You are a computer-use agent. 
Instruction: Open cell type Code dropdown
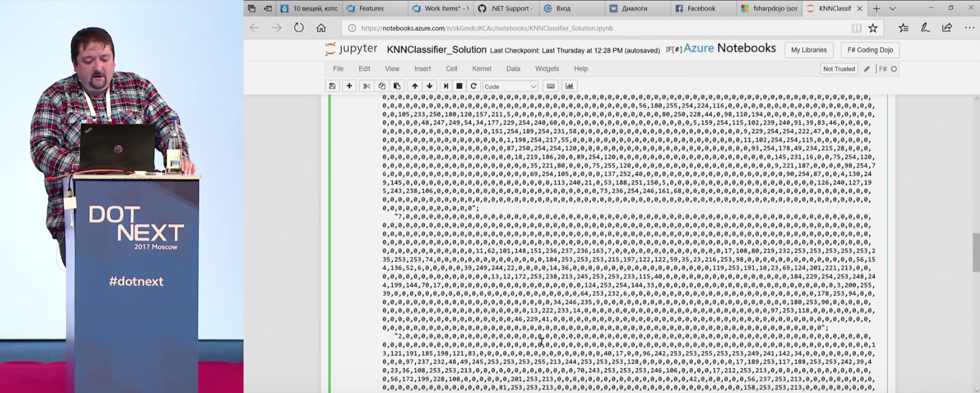coord(510,86)
